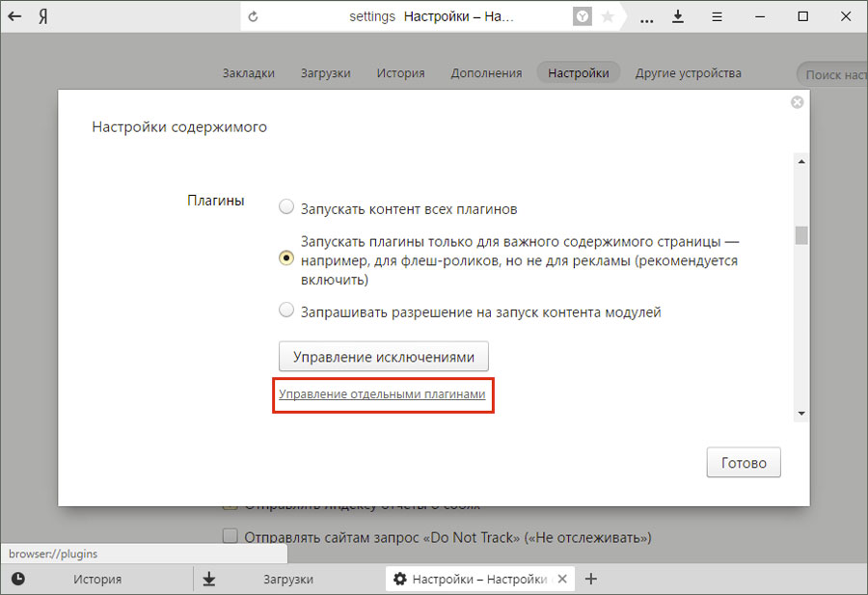Toggle the Do Not Track checkbox
Image resolution: width=868 pixels, height=595 pixels.
(230, 536)
